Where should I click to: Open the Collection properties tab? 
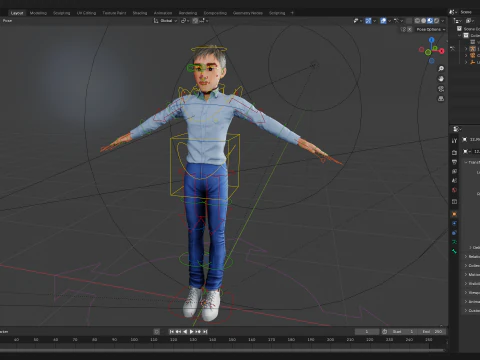[454, 202]
